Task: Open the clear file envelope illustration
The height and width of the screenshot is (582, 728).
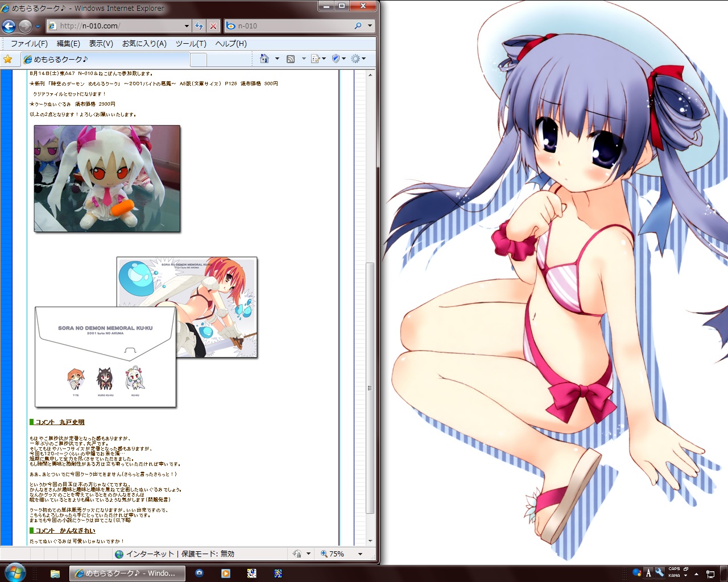Action: click(x=106, y=357)
